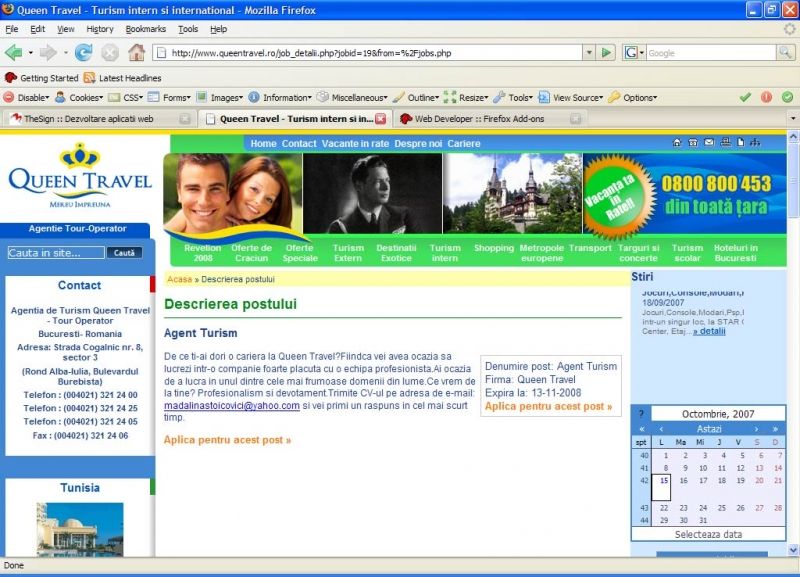This screenshot has height=577, width=800.
Task: Go to the Firefox Home page icon
Action: click(x=136, y=52)
